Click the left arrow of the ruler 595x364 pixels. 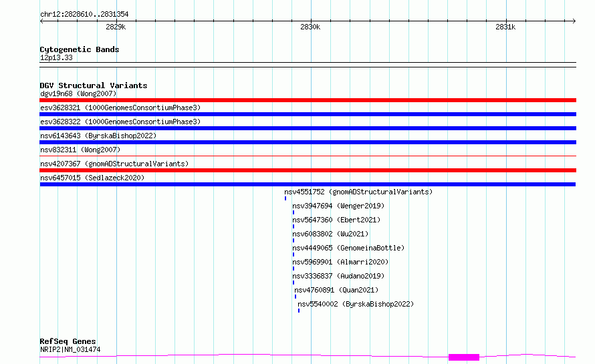[x=41, y=21]
